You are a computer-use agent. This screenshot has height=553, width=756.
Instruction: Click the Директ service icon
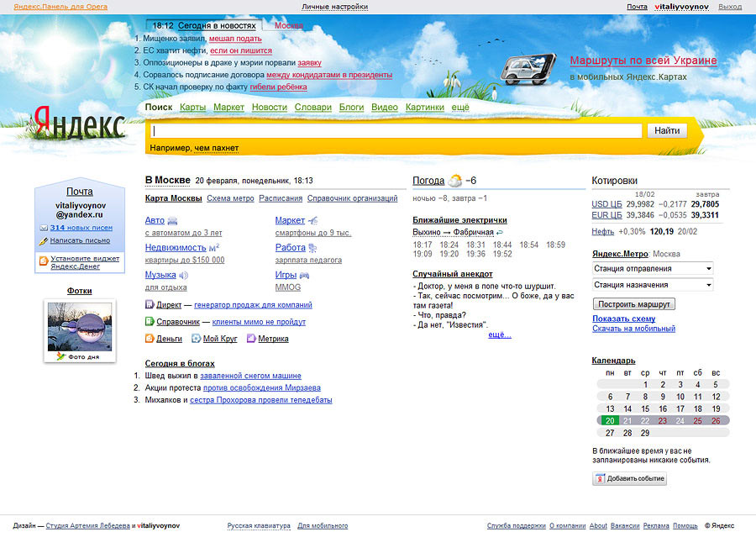tap(150, 304)
